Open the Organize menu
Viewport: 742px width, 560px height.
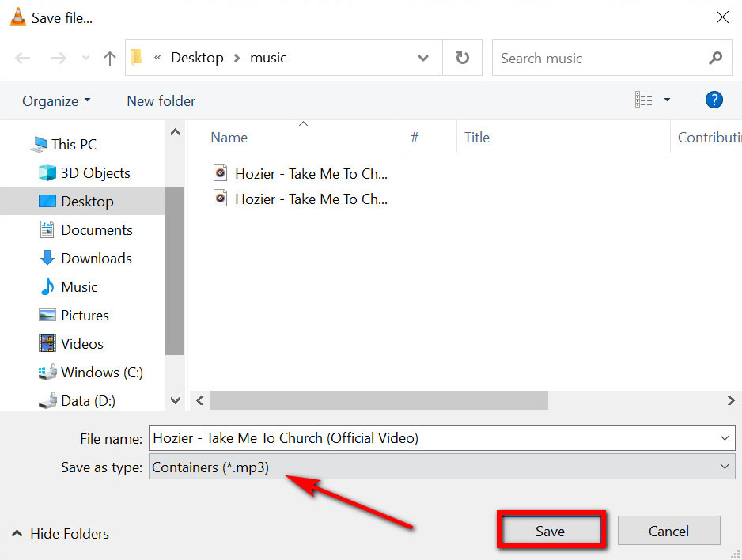pos(56,100)
